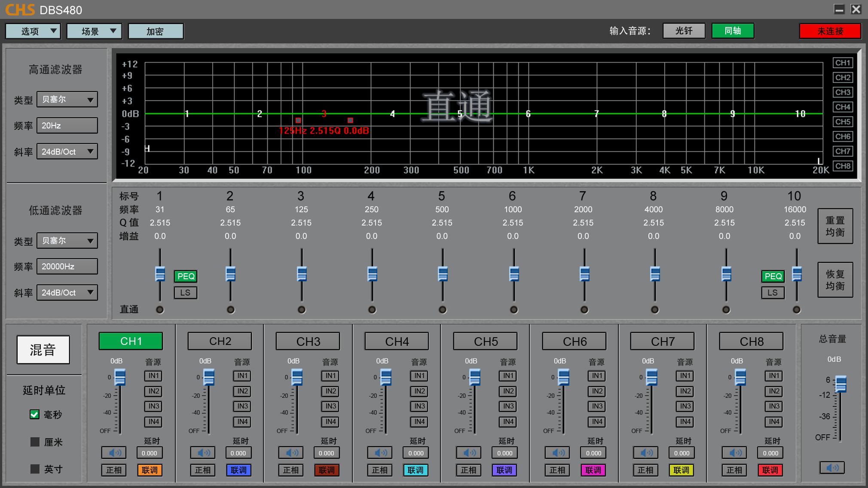Screen dimensions: 868x488
Task: Open the 场景 dropdown menu
Action: click(x=95, y=31)
